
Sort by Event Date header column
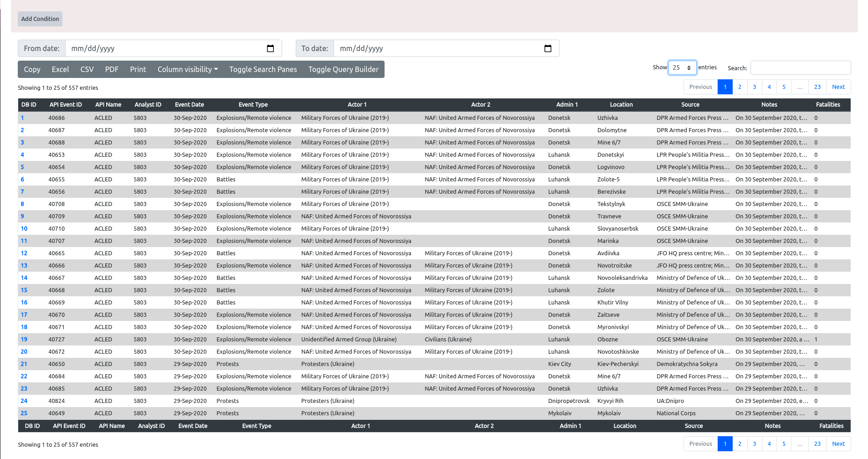(x=190, y=104)
